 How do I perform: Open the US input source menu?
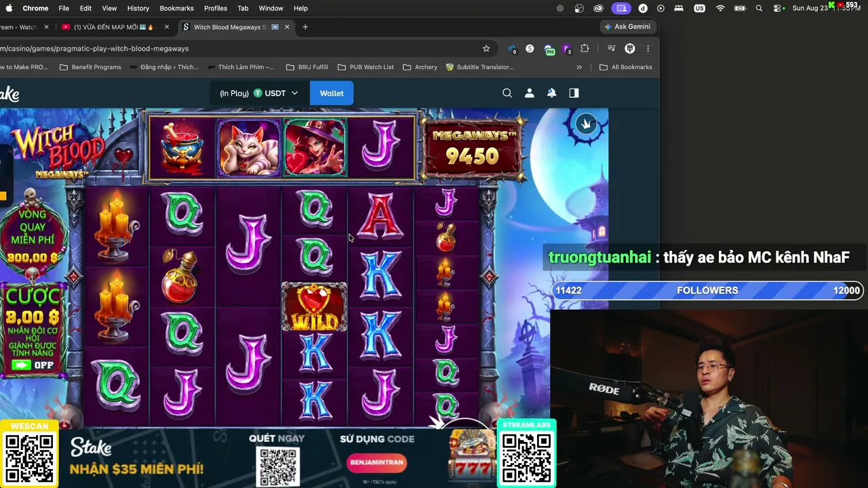click(699, 8)
